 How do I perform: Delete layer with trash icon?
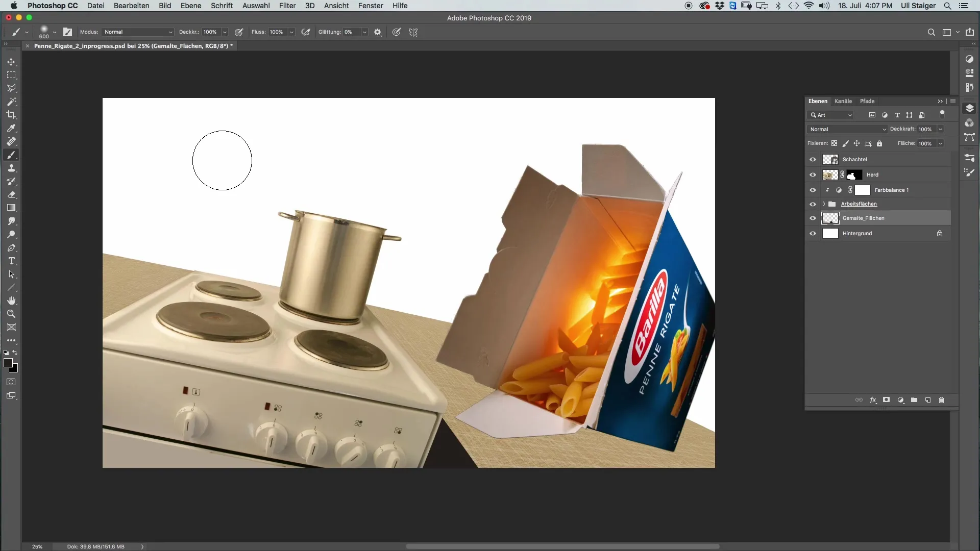coord(942,400)
